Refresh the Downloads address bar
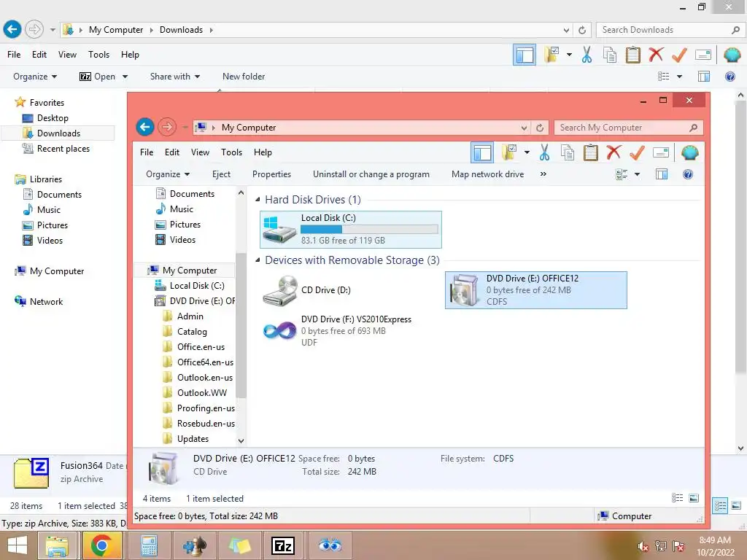The width and height of the screenshot is (747, 560). pyautogui.click(x=582, y=30)
